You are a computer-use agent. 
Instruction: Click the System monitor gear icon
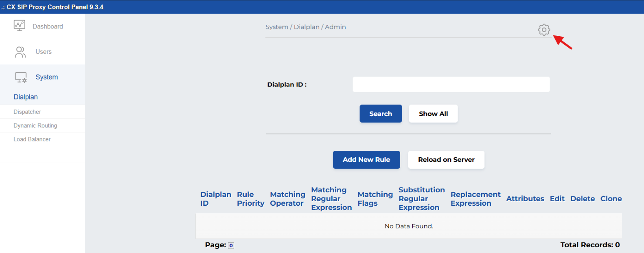(x=21, y=77)
